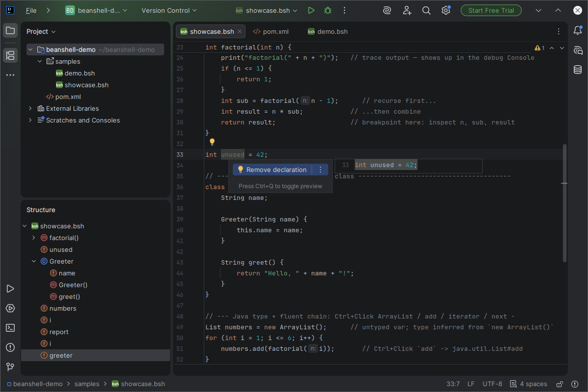
Task: Change line separator LF
Action: click(x=471, y=384)
